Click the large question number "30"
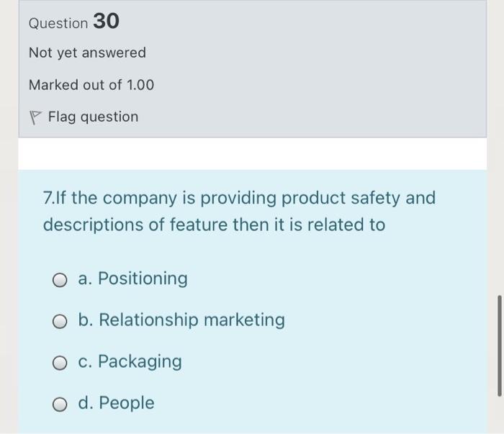The width and height of the screenshot is (504, 434). [106, 22]
